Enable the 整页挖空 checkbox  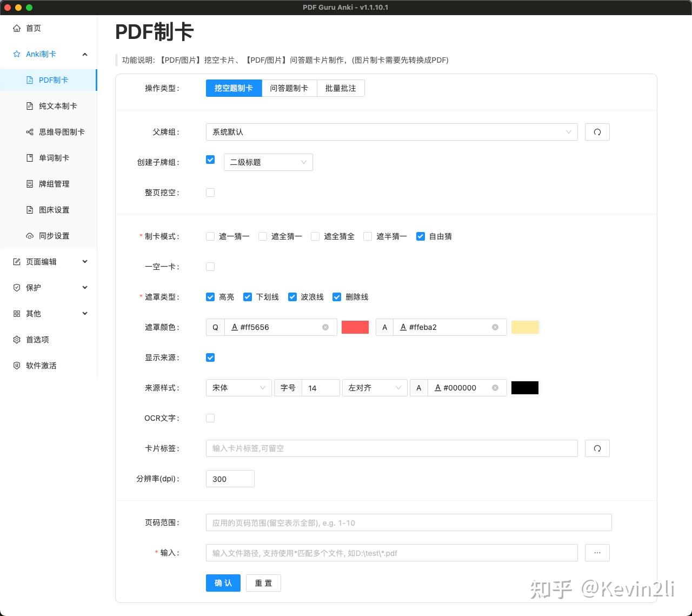[x=210, y=193]
